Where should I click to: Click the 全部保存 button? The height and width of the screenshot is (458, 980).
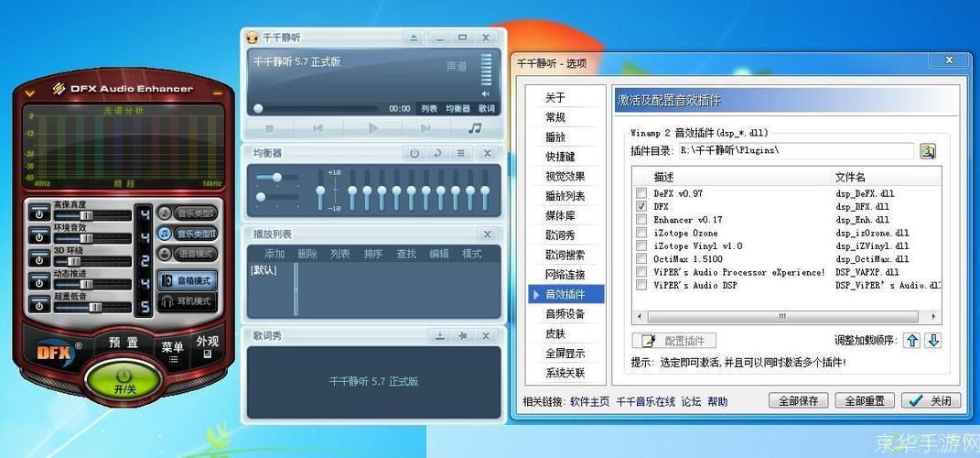click(798, 400)
